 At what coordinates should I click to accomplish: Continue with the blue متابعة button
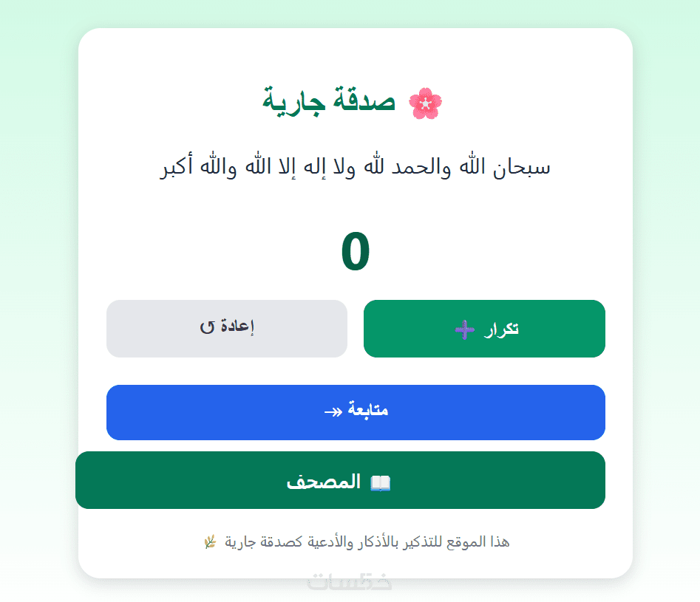[356, 412]
